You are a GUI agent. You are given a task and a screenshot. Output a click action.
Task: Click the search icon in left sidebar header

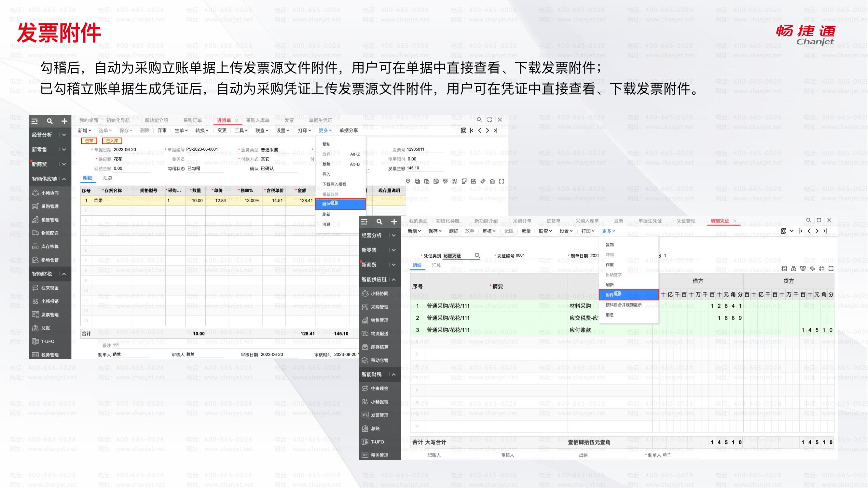49,121
